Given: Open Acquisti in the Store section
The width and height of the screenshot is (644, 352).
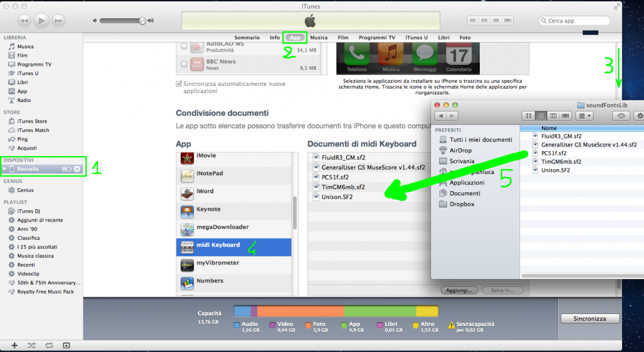Looking at the screenshot, I should 27,148.
